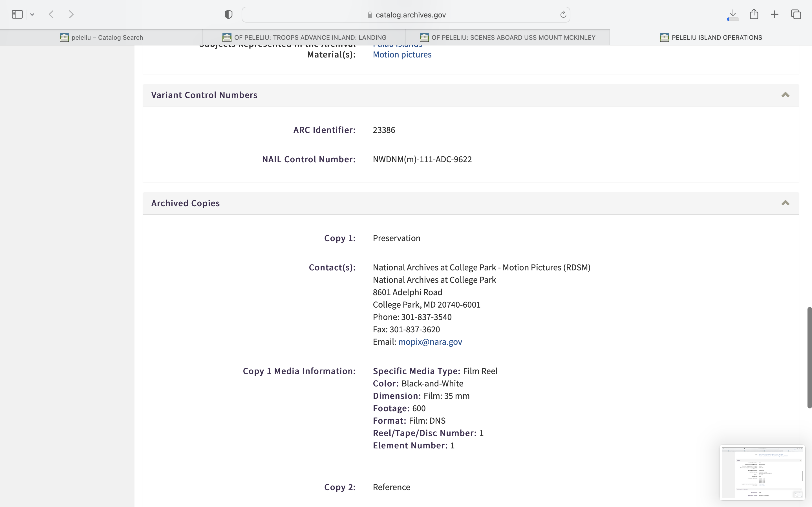Switch to Scenes Aboard USS Mount McKinley tab
Viewport: 812px width, 507px height.
click(507, 37)
